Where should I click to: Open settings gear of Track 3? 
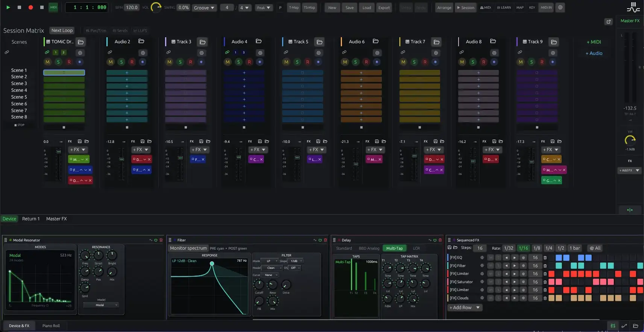coord(201,53)
